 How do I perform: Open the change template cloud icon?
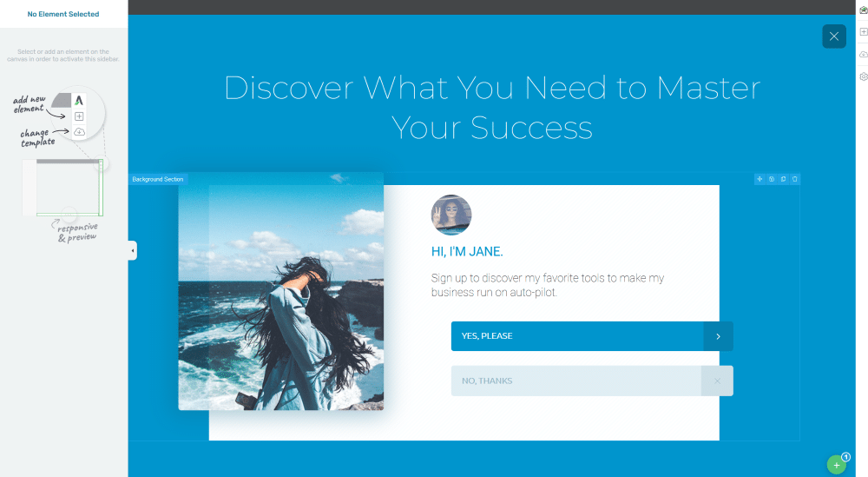coord(863,54)
